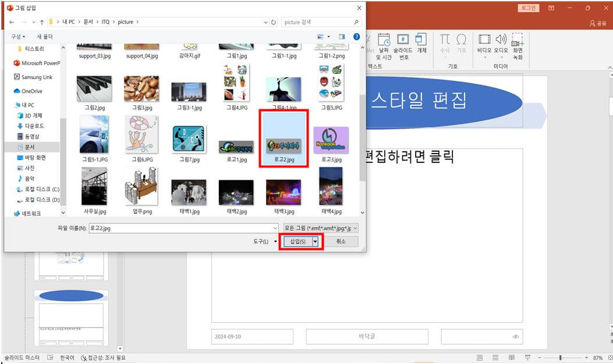Viewport: 613px width, 364px height.
Task: Open the 모든 그림 file type dropdown
Action: pyautogui.click(x=355, y=228)
